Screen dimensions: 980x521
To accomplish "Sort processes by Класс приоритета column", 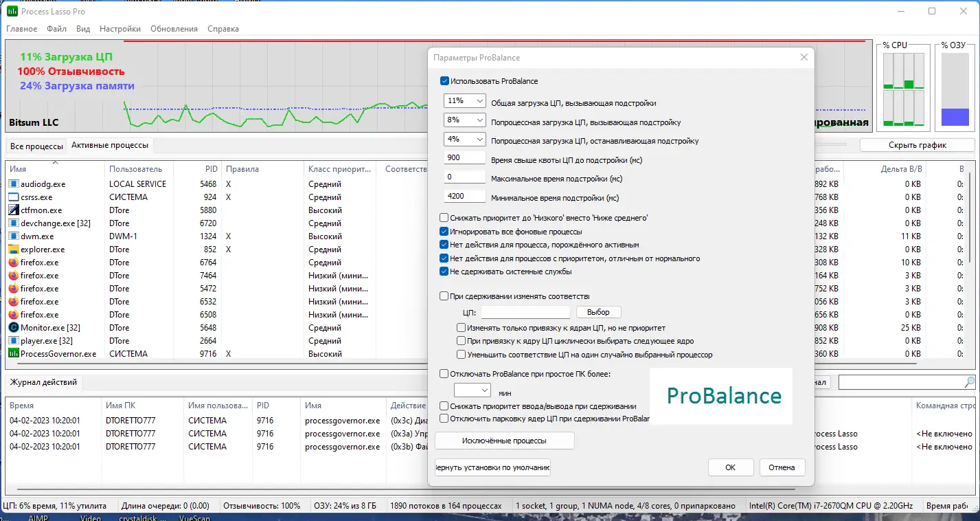I will pyautogui.click(x=340, y=169).
